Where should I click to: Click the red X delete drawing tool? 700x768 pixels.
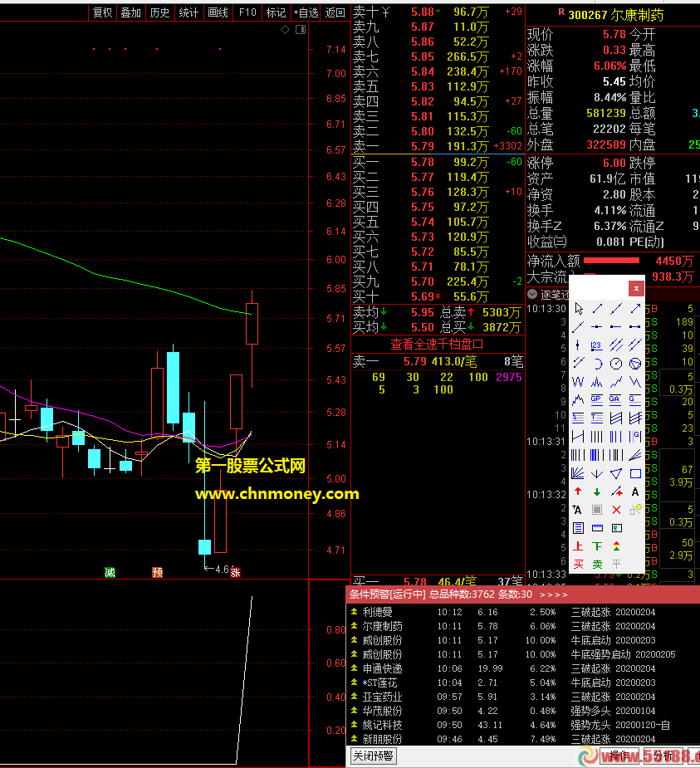pos(616,510)
